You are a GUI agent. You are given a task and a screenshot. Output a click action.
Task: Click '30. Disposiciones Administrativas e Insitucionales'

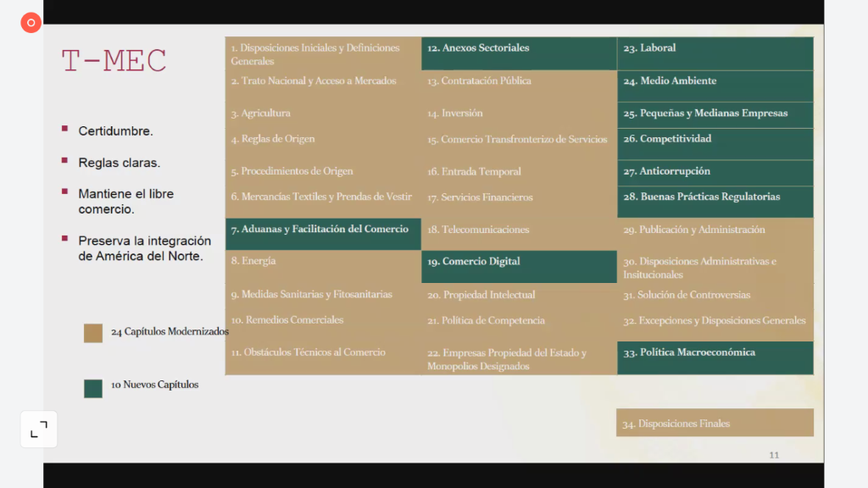click(715, 267)
